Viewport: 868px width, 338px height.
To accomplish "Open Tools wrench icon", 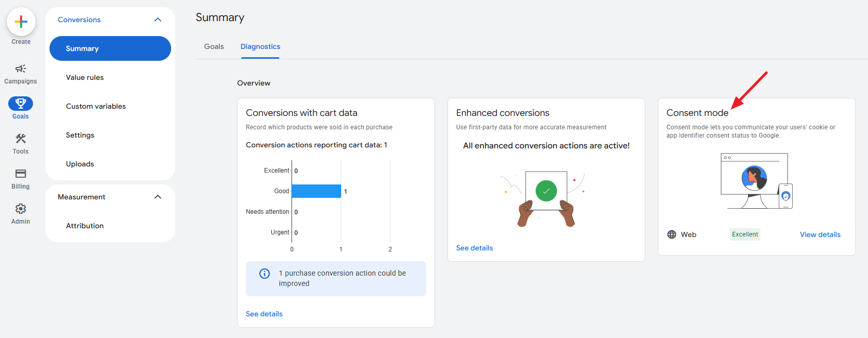I will coord(21,139).
